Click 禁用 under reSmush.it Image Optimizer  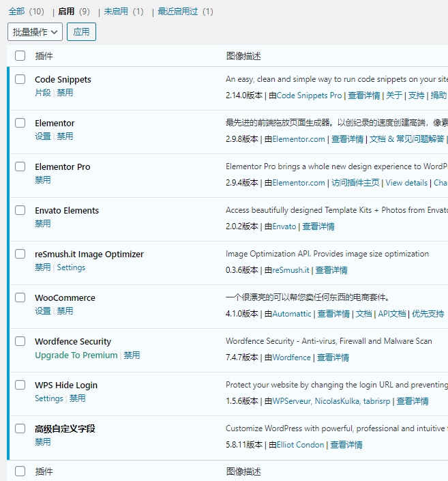(43, 267)
